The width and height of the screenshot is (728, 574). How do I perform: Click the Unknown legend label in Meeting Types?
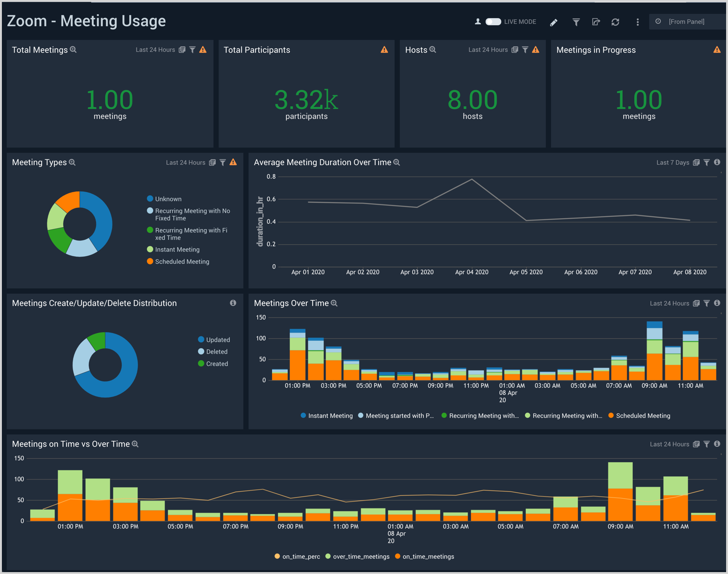(x=168, y=199)
